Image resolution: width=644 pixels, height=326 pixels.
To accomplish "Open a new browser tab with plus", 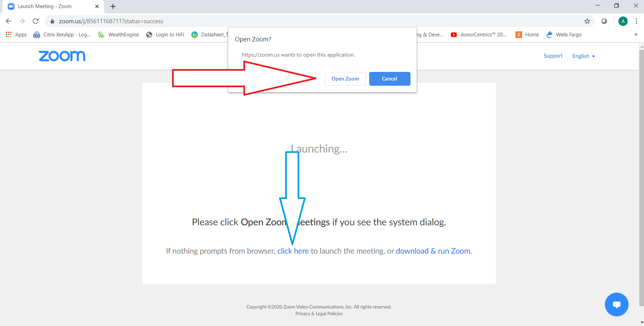I will pos(113,6).
